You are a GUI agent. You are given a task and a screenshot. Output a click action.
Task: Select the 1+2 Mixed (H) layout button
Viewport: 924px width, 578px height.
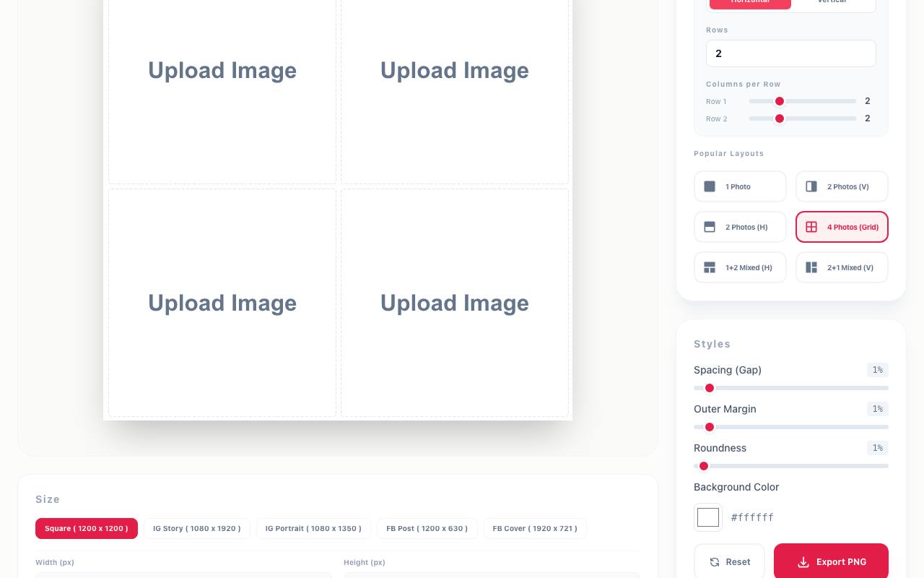pos(740,267)
